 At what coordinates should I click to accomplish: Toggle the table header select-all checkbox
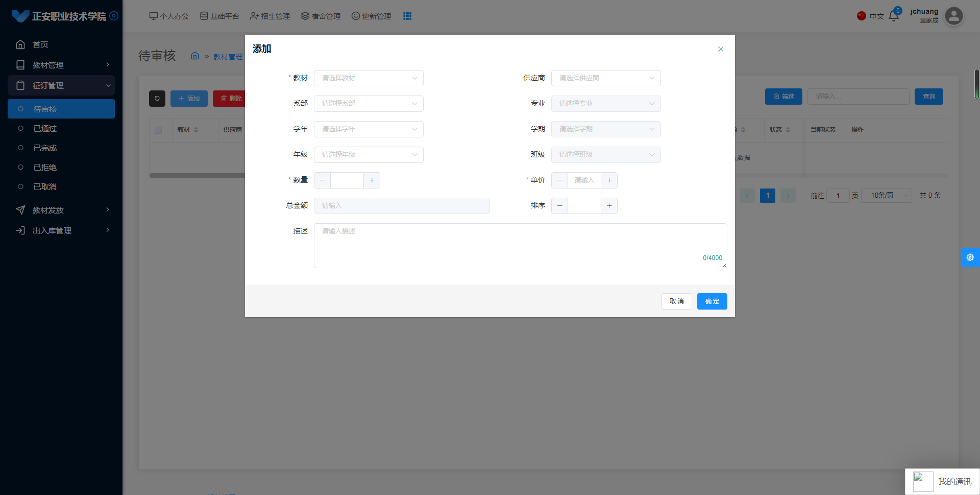pyautogui.click(x=158, y=130)
